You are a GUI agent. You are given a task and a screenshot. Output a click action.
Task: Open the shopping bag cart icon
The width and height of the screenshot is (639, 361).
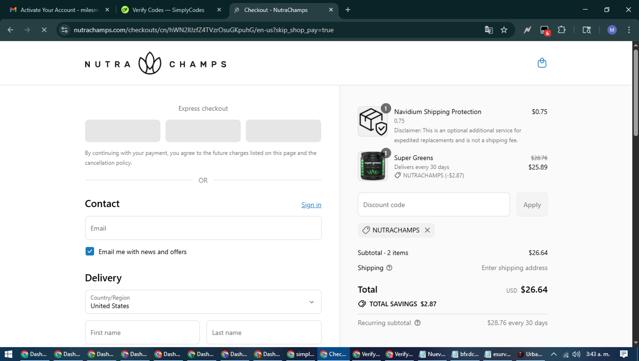coord(542,63)
